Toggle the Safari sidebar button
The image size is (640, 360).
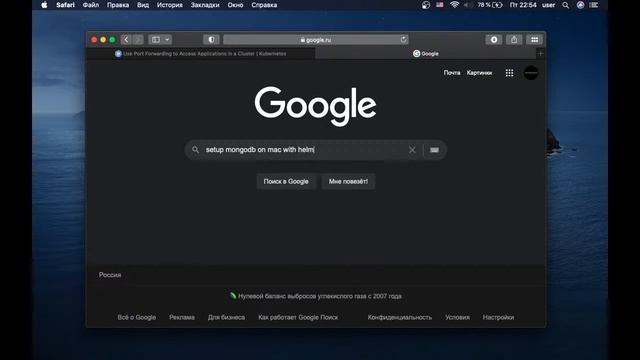tap(156, 40)
